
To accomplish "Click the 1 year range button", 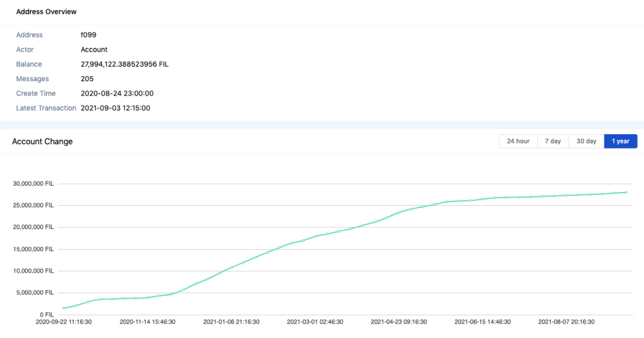I will point(620,142).
